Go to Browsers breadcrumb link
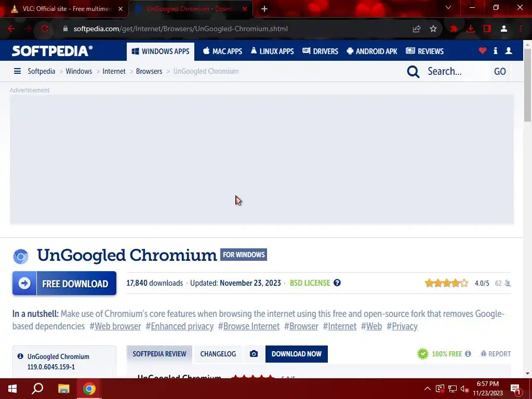 coord(149,71)
